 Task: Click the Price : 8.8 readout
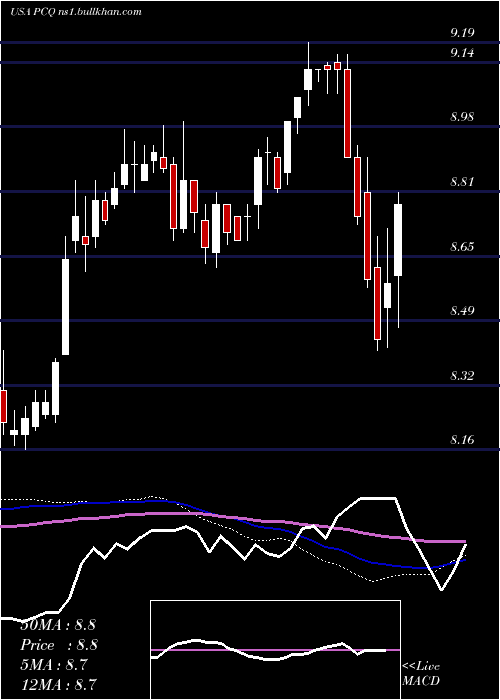[59, 645]
